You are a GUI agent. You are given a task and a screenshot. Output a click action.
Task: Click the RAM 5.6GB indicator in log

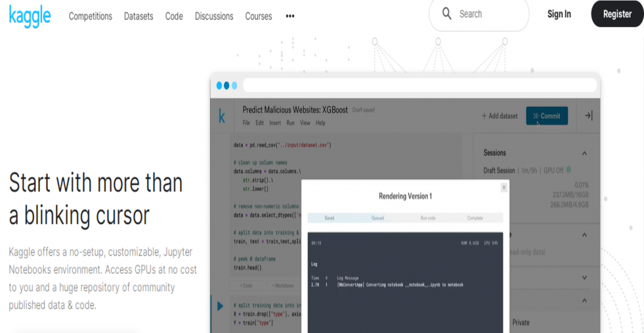click(x=470, y=243)
